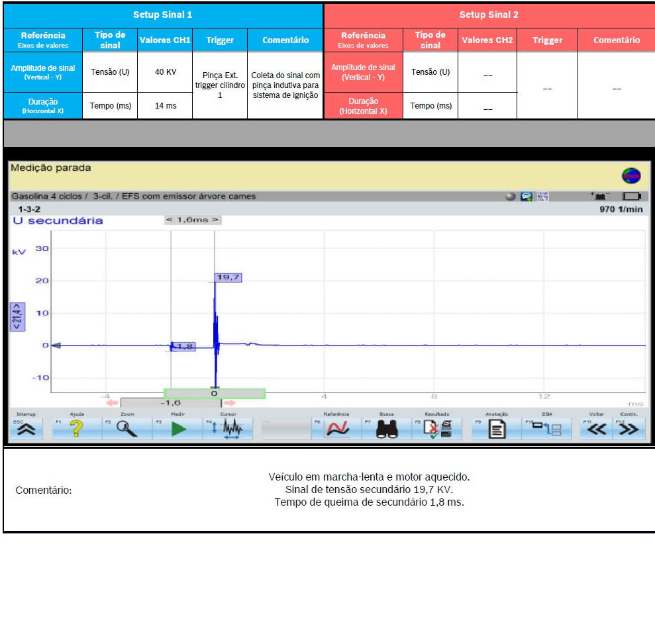Click the Busca binoculars icon
Screen dimensions: 655x644
pyautogui.click(x=387, y=430)
